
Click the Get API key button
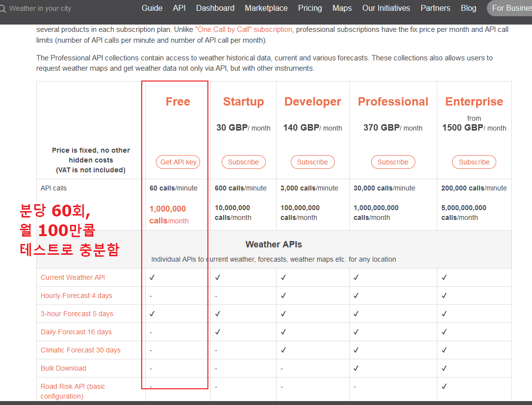(x=178, y=162)
